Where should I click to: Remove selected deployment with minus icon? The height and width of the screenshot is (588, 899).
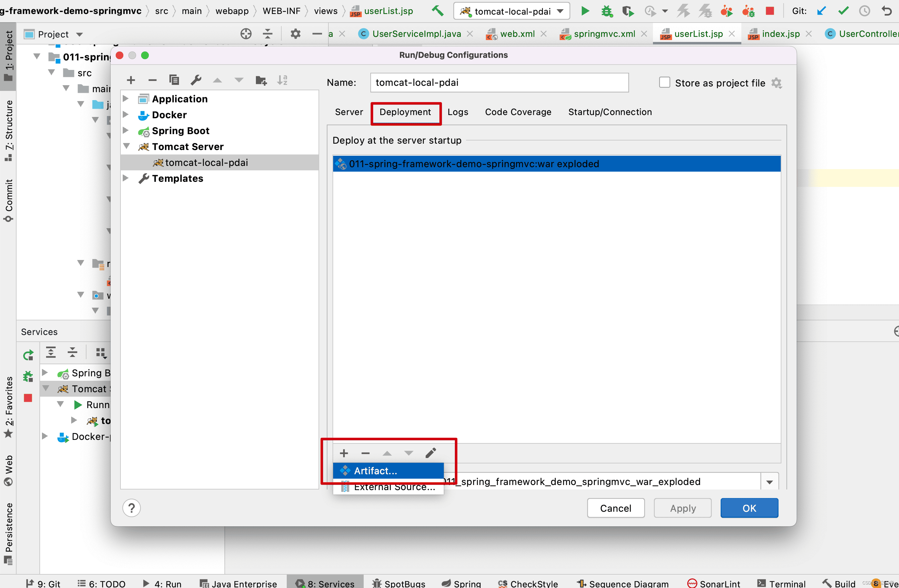tap(365, 453)
